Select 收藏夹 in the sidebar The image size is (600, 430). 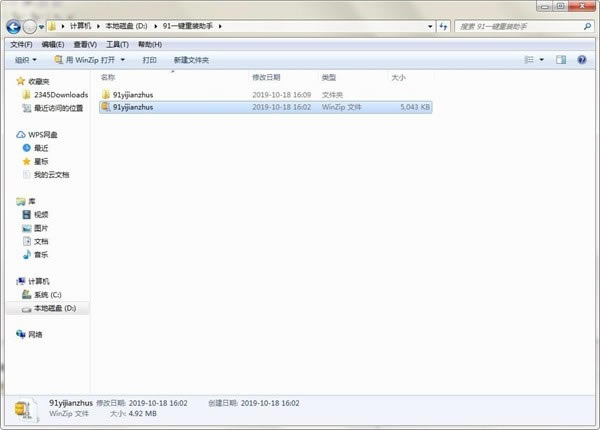click(x=39, y=81)
